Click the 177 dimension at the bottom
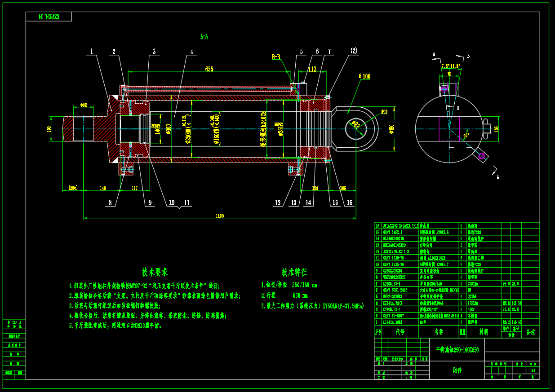 click(x=134, y=189)
